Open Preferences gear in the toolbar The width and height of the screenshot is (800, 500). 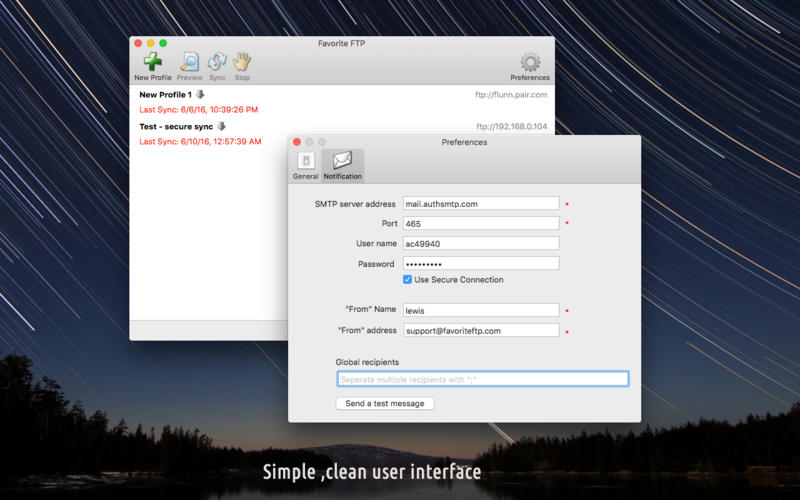(x=530, y=63)
